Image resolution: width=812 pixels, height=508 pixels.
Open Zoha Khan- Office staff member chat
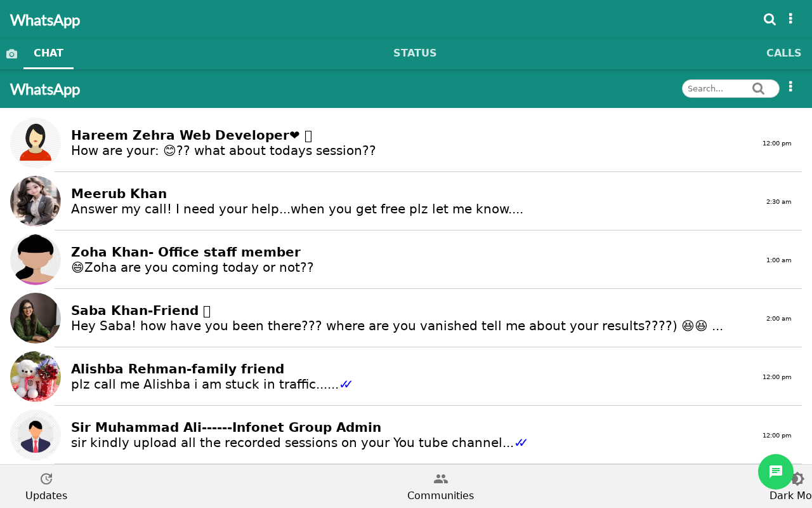pos(406,260)
